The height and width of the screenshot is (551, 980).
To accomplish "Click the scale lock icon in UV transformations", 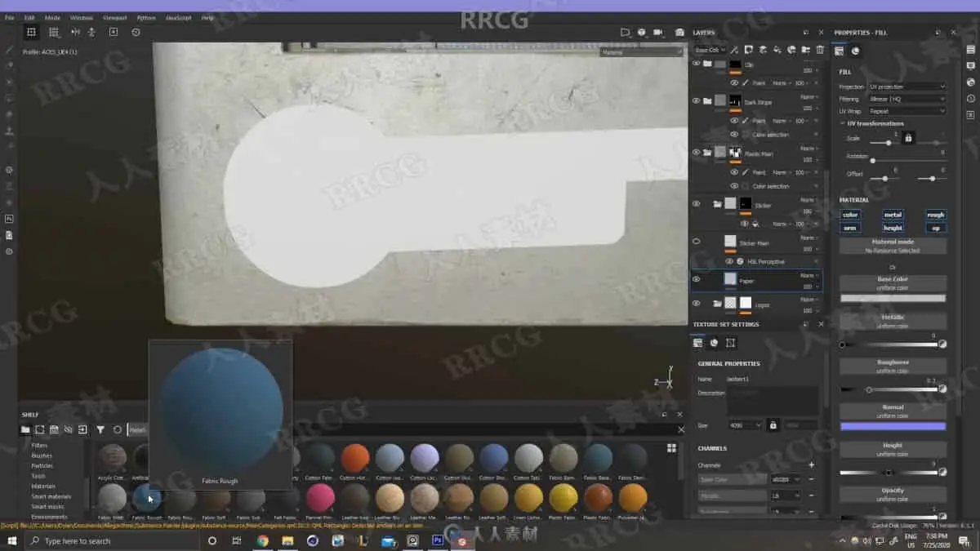I will point(907,138).
